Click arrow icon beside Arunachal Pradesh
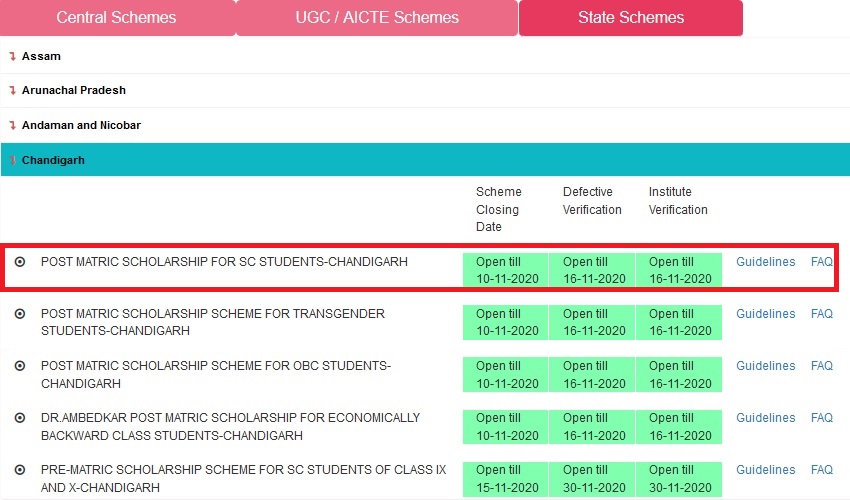The width and height of the screenshot is (850, 500). (x=12, y=90)
